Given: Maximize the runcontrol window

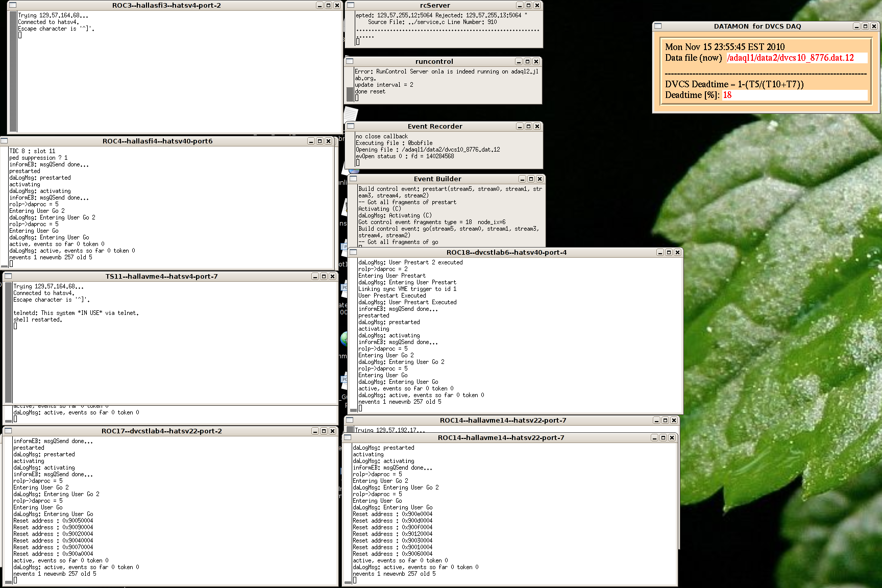Looking at the screenshot, I should 527,61.
